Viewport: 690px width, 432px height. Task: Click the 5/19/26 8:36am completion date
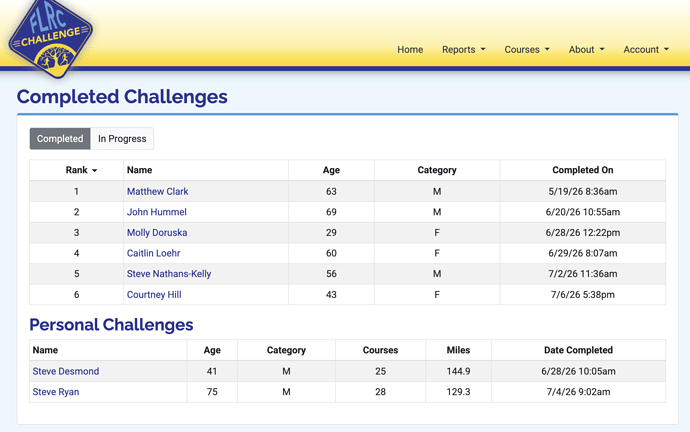(x=583, y=191)
